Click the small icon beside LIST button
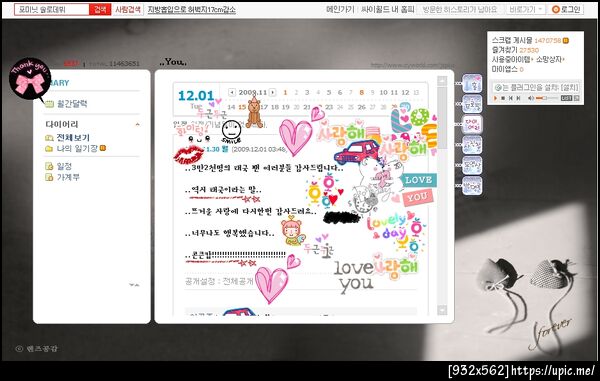Image resolution: width=600 pixels, height=381 pixels. tap(577, 98)
